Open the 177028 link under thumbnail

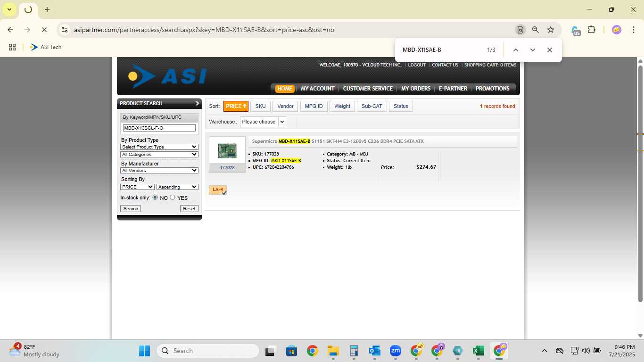click(x=227, y=168)
